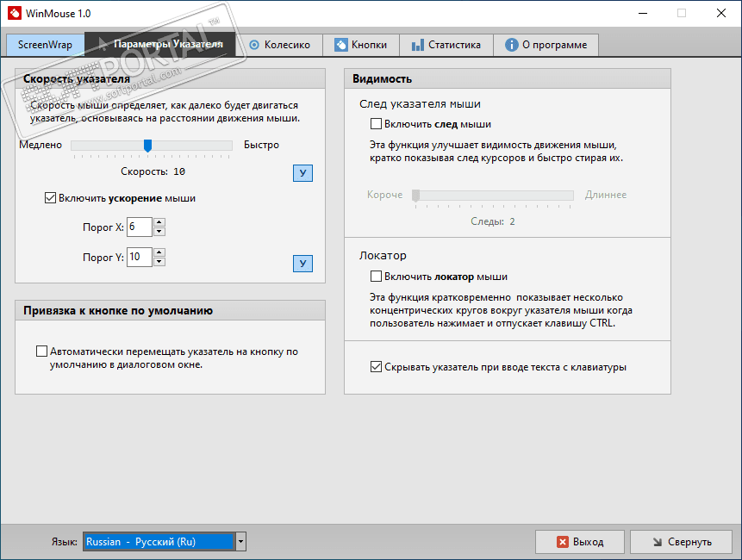742x560 pixels.
Task: Click the У button next to Скорость
Action: [x=302, y=173]
